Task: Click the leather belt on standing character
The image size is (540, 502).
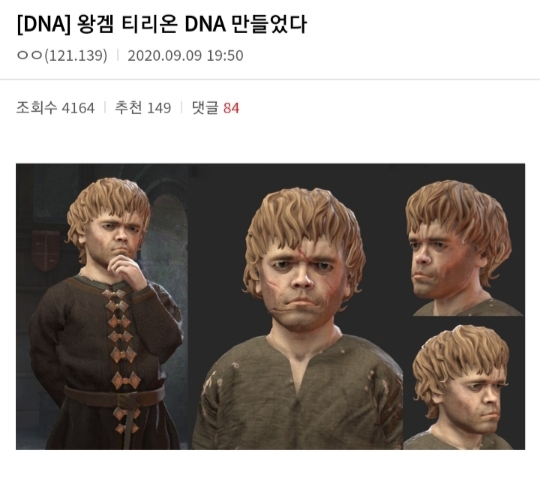Action: click(115, 396)
